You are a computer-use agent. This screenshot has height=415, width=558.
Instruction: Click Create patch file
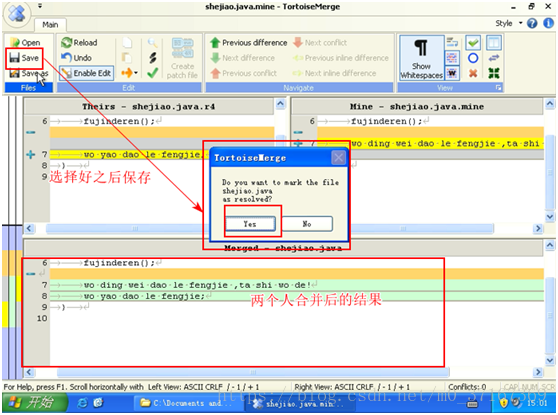pyautogui.click(x=182, y=59)
